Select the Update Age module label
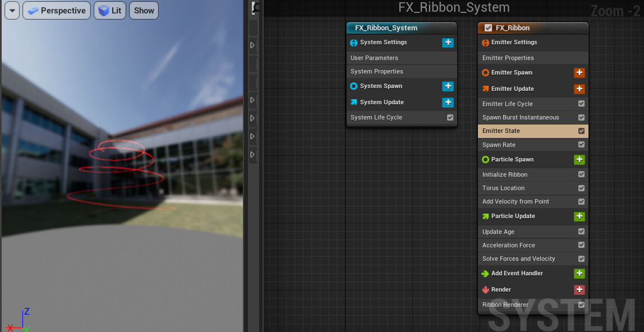Viewport: 644px width, 332px height. [498, 232]
